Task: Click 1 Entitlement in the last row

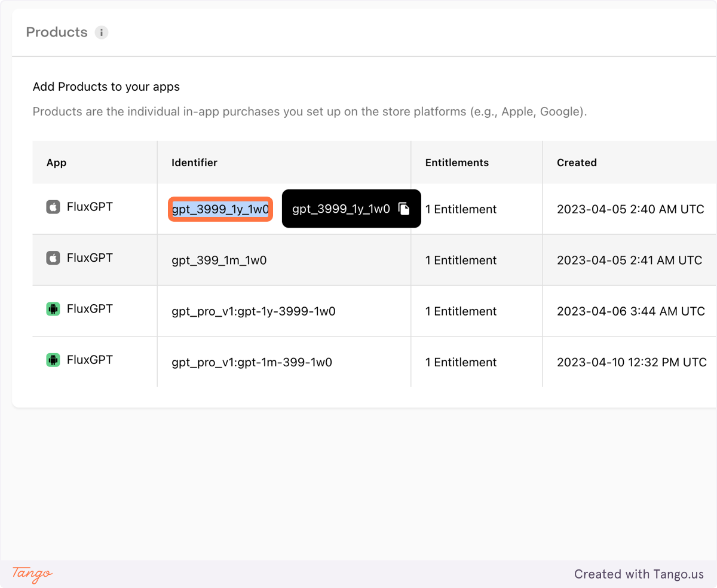Action: (x=461, y=362)
